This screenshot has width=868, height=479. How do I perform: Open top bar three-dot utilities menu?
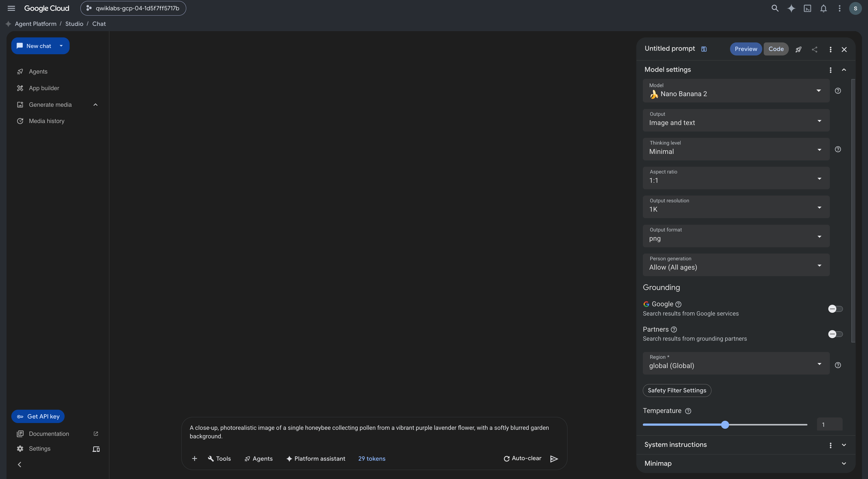pos(840,9)
